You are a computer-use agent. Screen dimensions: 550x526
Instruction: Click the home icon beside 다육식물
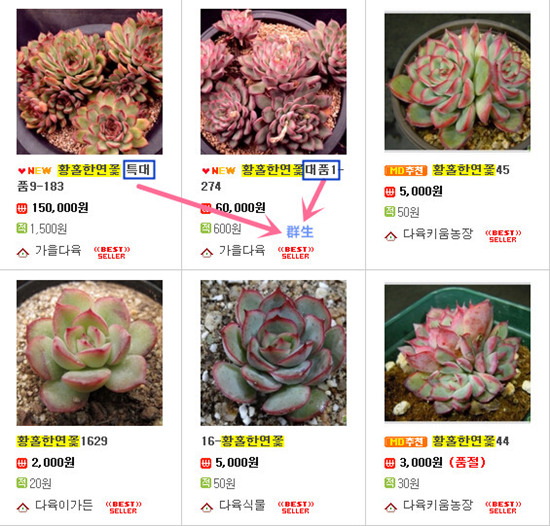tap(207, 507)
